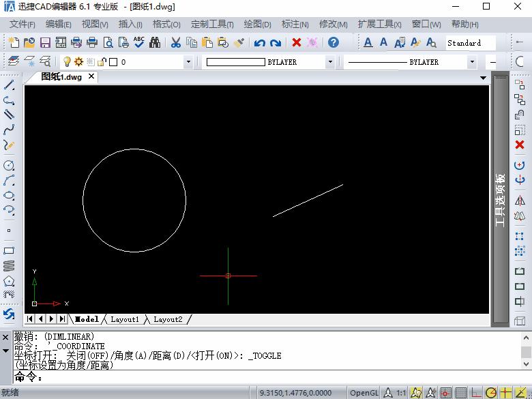Open the BYLAYER color dropdown
Viewport: 532px width, 399px height.
click(x=330, y=62)
